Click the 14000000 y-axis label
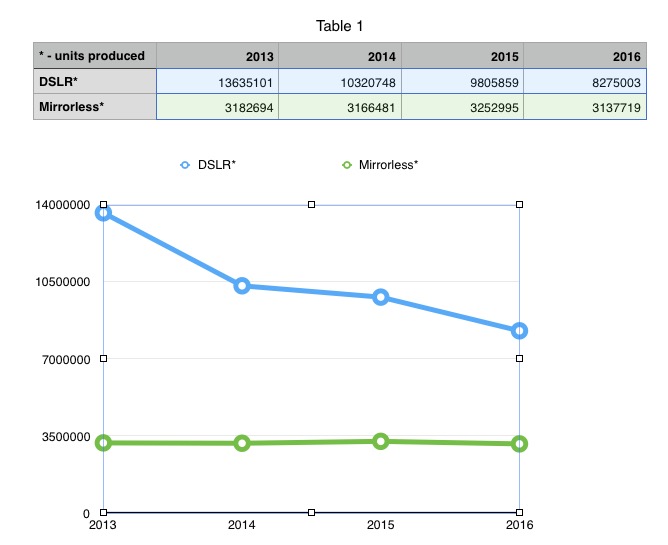The image size is (668, 545). [63, 205]
